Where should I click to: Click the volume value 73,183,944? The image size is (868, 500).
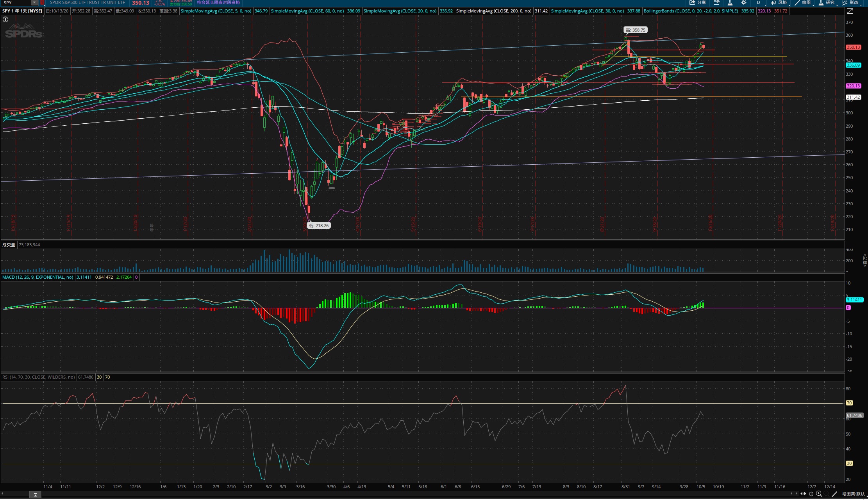(x=29, y=245)
